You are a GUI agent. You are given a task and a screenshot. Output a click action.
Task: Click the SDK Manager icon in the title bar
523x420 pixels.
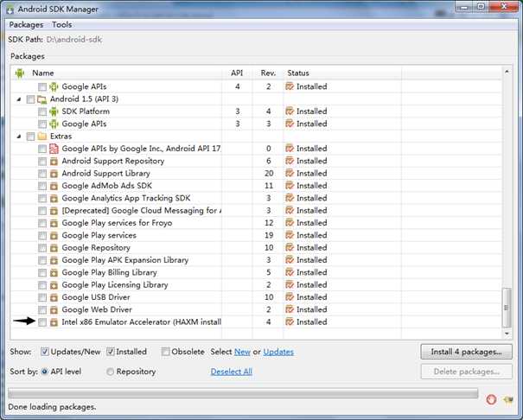click(x=10, y=10)
